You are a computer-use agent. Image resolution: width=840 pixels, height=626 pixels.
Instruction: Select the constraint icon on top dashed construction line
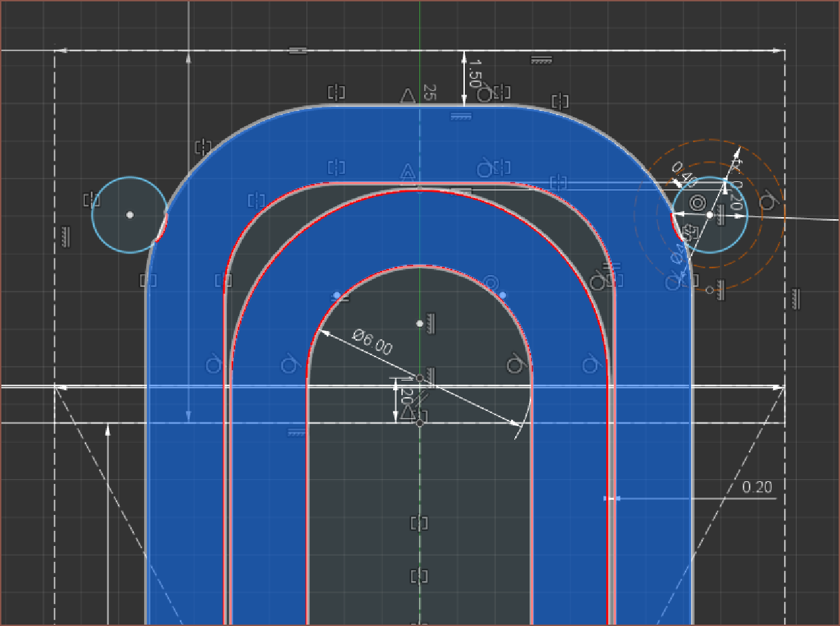[297, 51]
